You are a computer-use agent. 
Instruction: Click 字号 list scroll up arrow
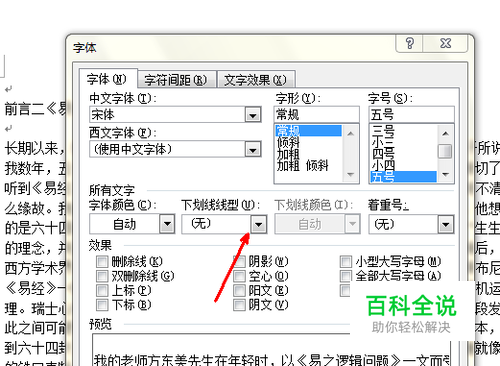point(445,134)
